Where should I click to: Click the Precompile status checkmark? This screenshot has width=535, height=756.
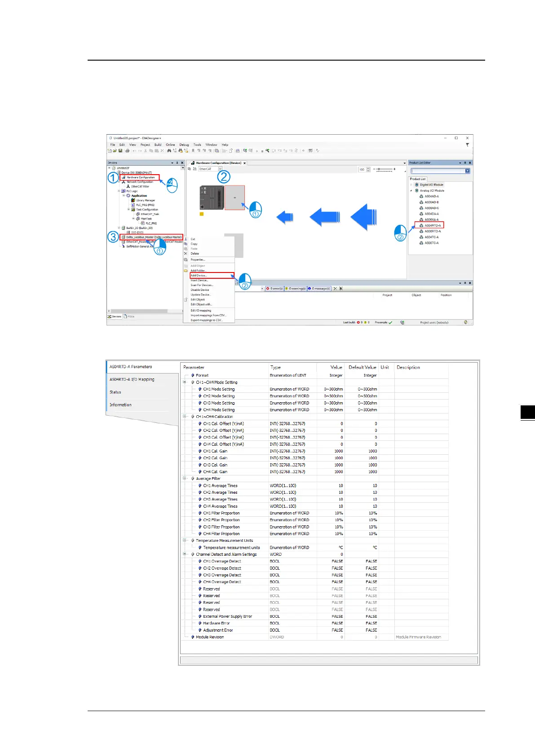390,322
